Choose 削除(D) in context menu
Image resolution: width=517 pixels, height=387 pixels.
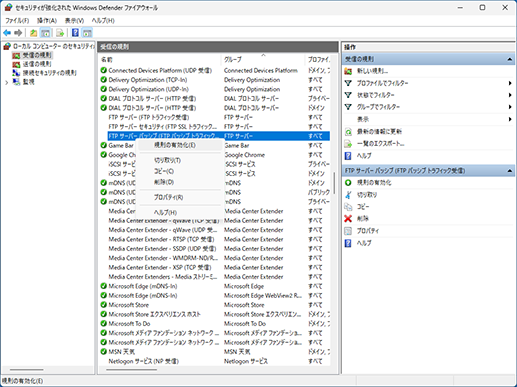(179, 182)
